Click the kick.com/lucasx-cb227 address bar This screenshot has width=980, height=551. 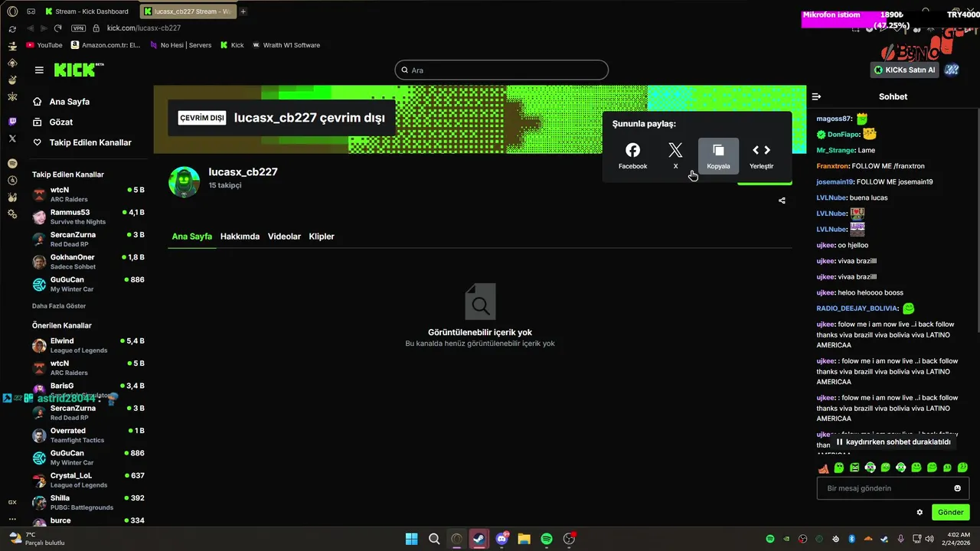point(144,28)
